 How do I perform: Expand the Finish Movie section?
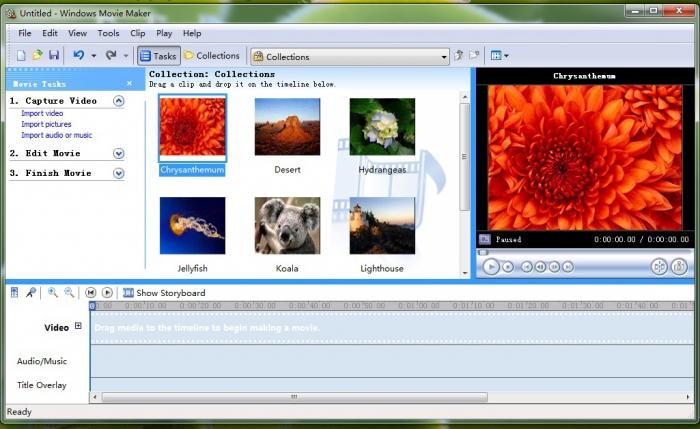(x=118, y=173)
